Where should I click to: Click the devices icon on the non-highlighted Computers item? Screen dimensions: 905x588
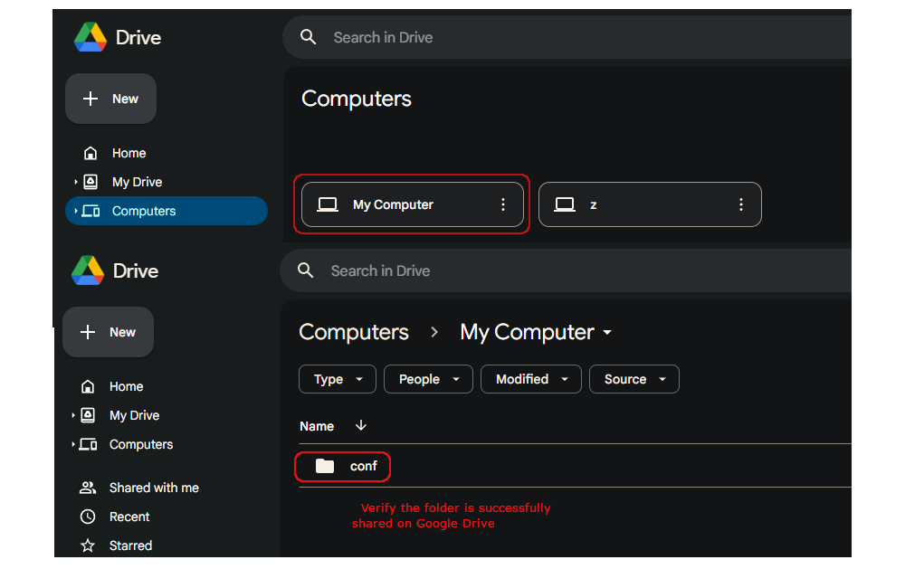pos(88,444)
